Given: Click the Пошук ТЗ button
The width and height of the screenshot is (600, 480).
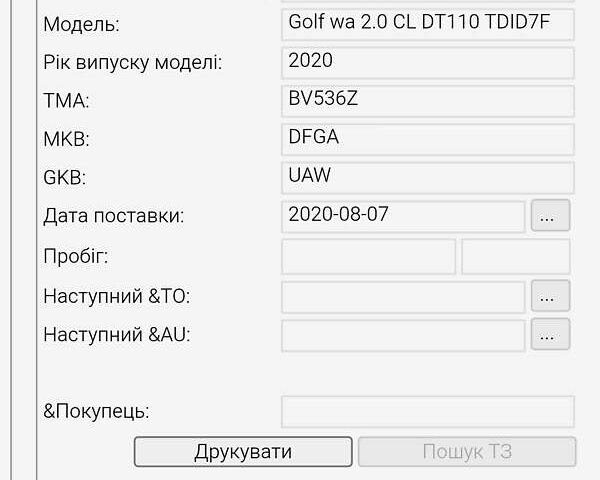Looking at the screenshot, I should click(x=467, y=451).
